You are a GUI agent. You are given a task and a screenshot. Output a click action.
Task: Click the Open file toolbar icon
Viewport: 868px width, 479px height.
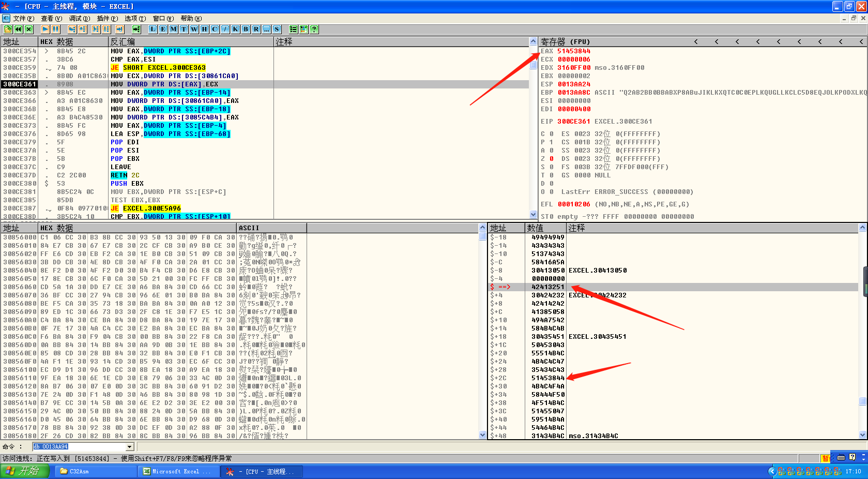[x=8, y=29]
